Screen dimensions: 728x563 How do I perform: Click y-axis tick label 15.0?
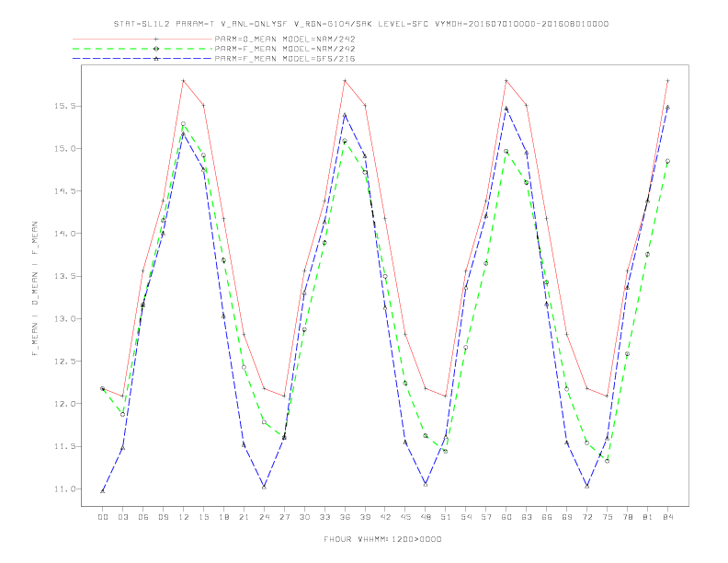tap(64, 149)
